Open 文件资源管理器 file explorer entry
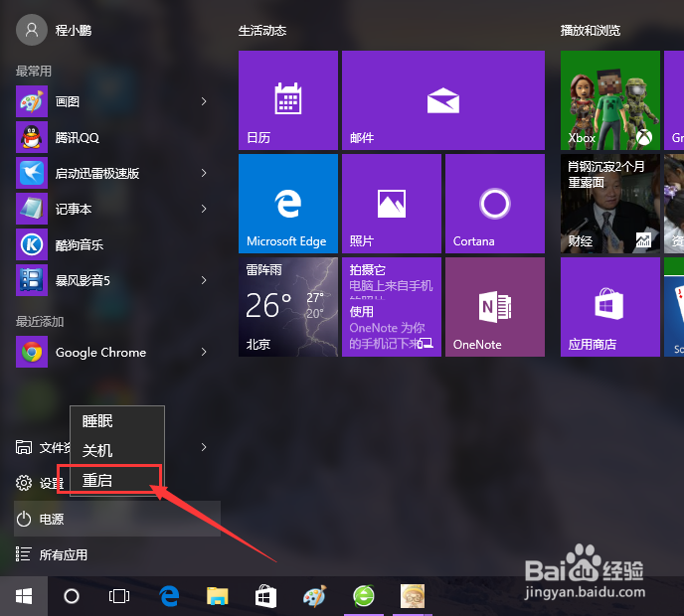Viewport: 684px width, 616px height. (42, 447)
